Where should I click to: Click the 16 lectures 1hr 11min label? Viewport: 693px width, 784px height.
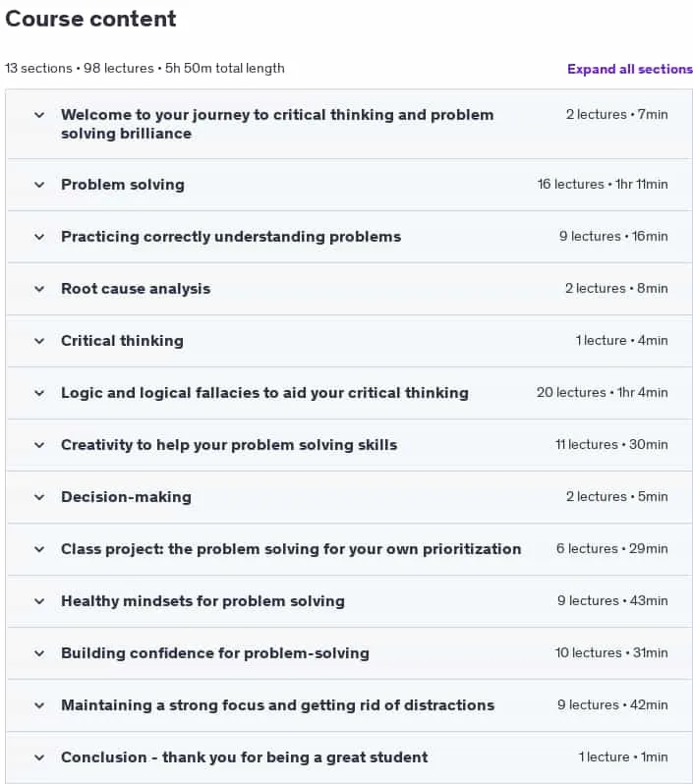click(x=603, y=184)
